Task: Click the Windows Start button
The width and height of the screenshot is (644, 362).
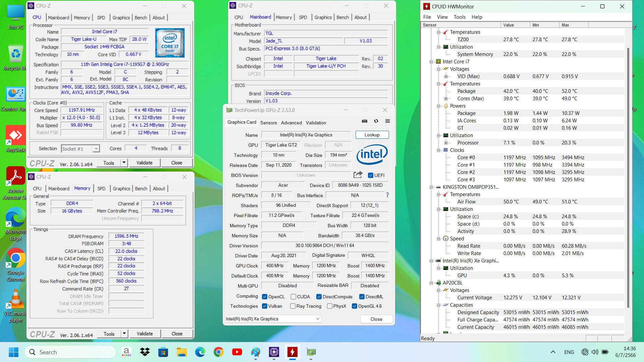Action: 13,352
